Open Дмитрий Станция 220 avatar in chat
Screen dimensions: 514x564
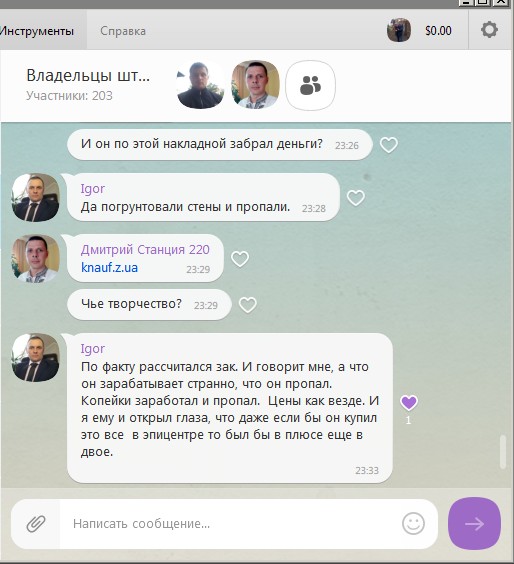[36, 259]
